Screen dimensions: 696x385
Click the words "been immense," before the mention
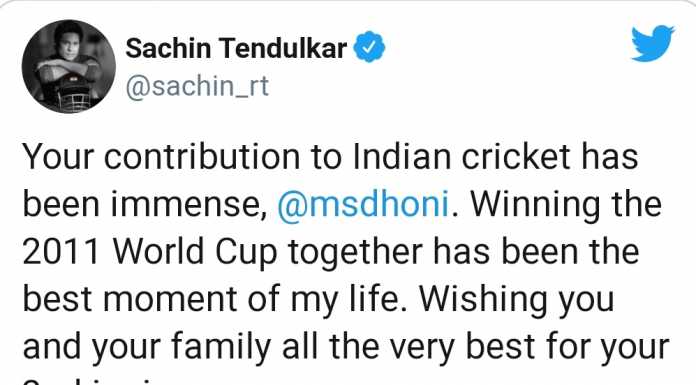145,205
